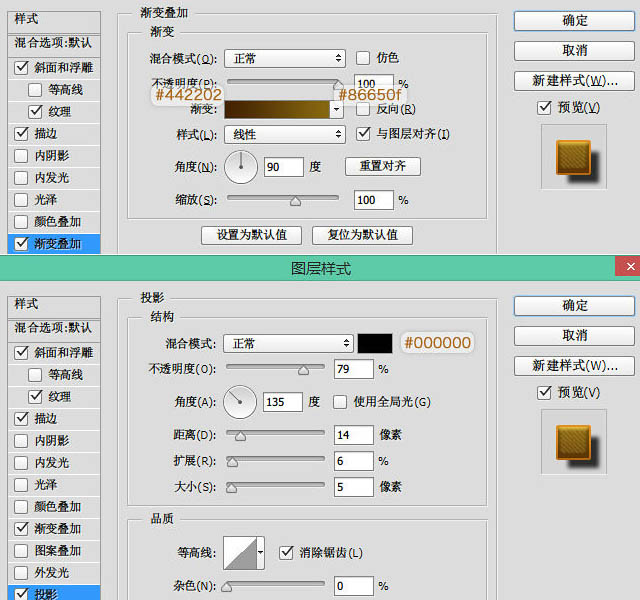The image size is (640, 600).
Task: Check 光泽 in the upper style list
Action: pyautogui.click(x=21, y=200)
